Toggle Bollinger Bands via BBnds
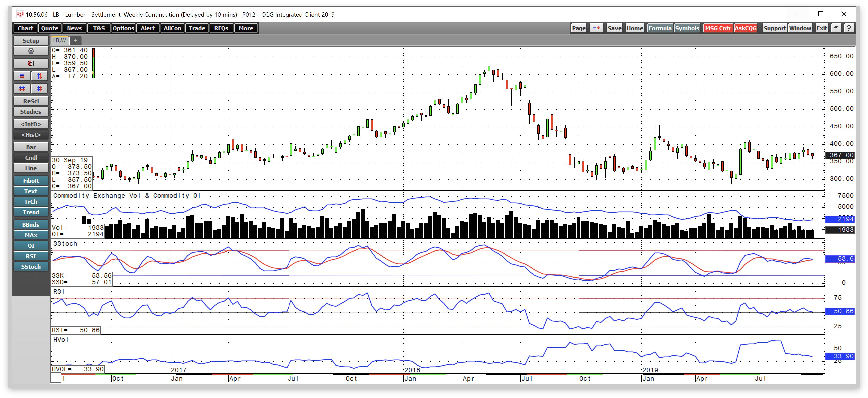 click(31, 224)
